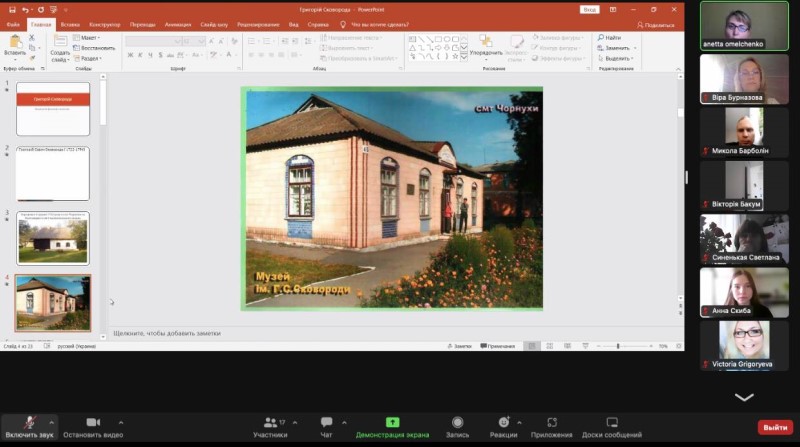800x447 pixels.
Task: Start slideshow from quick access toolbar icon
Action: coord(54,10)
